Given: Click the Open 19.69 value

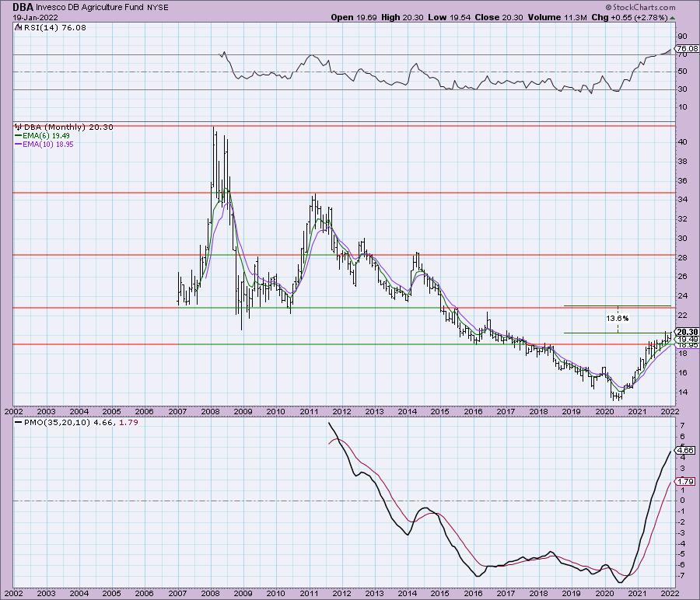Looking at the screenshot, I should pyautogui.click(x=354, y=17).
